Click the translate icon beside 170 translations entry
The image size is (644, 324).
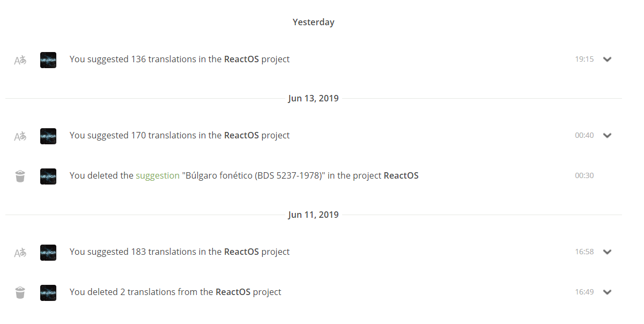pyautogui.click(x=20, y=136)
